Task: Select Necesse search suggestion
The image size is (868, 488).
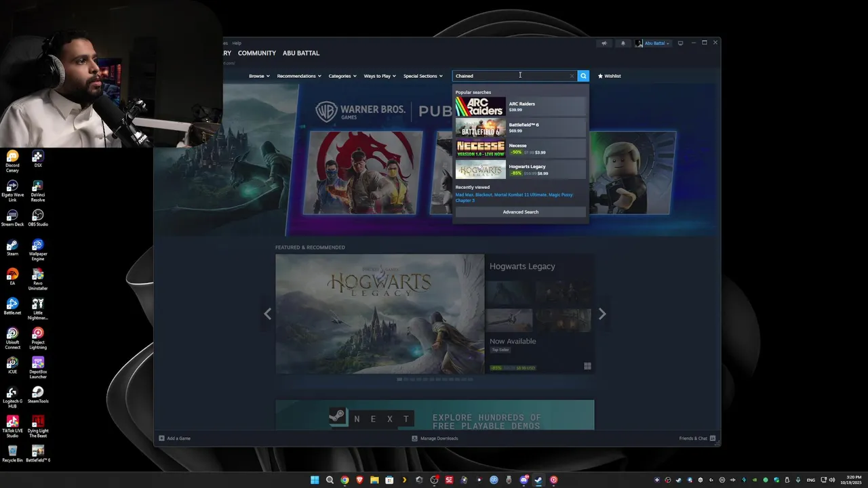Action: [520, 148]
